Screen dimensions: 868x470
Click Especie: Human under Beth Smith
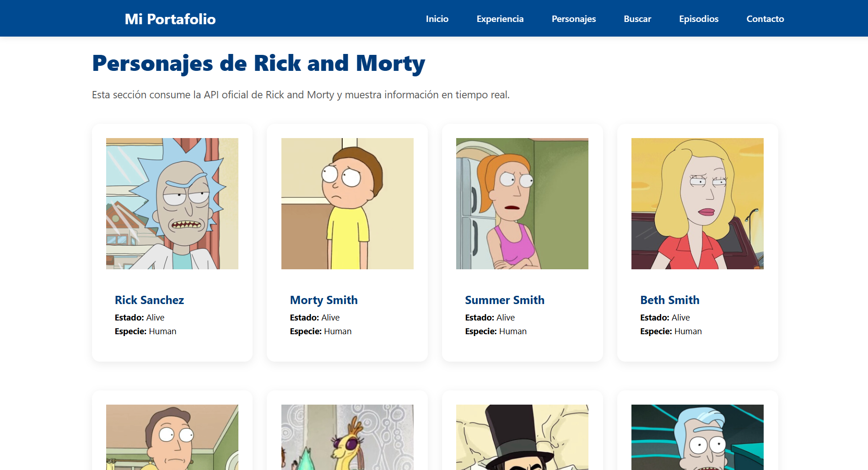[x=671, y=331]
